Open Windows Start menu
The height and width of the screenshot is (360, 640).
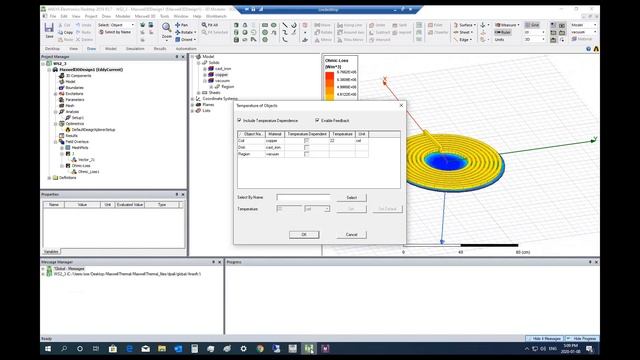coord(48,349)
